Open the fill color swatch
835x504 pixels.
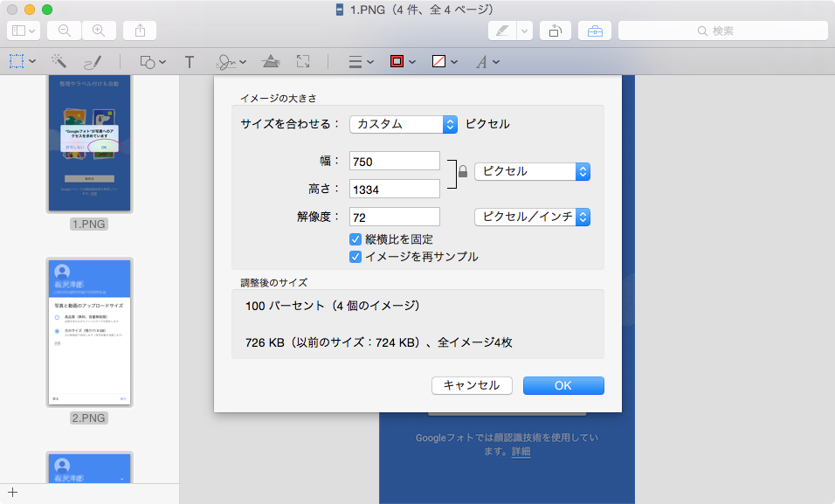click(438, 62)
